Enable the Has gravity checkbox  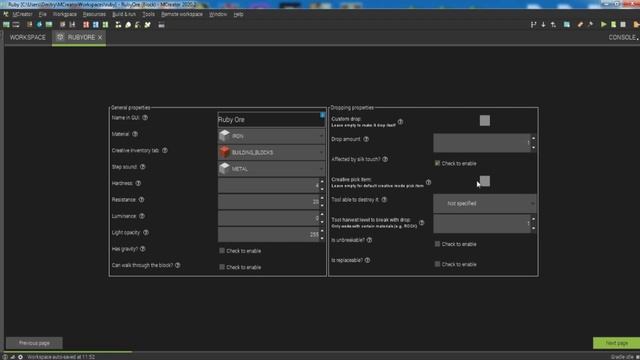(x=222, y=251)
